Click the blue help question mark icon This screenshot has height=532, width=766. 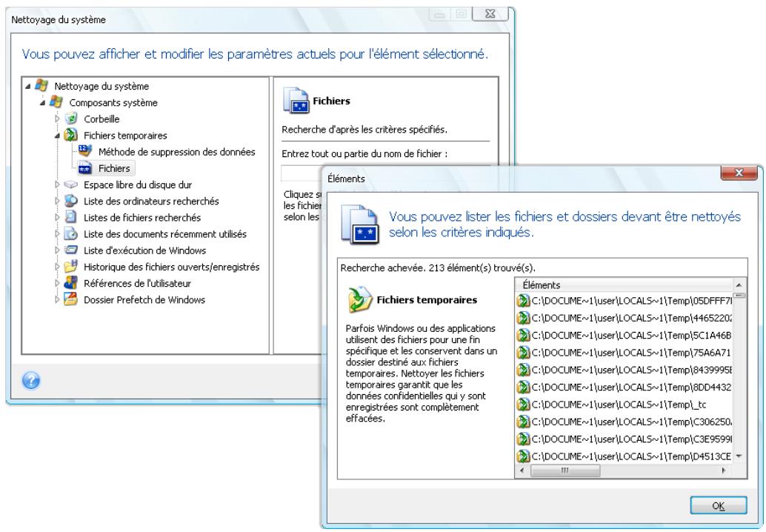click(x=31, y=380)
